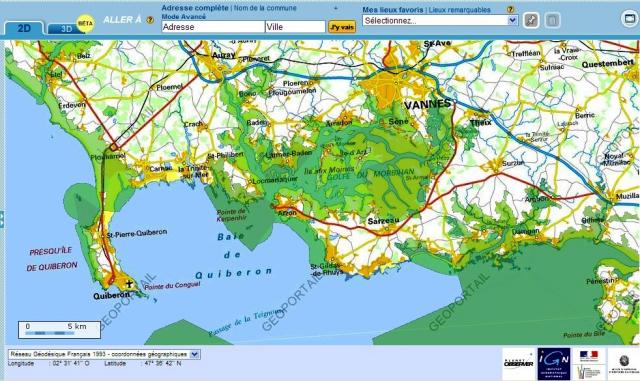Click the J'y vais button
The height and width of the screenshot is (381, 640).
coord(342,27)
